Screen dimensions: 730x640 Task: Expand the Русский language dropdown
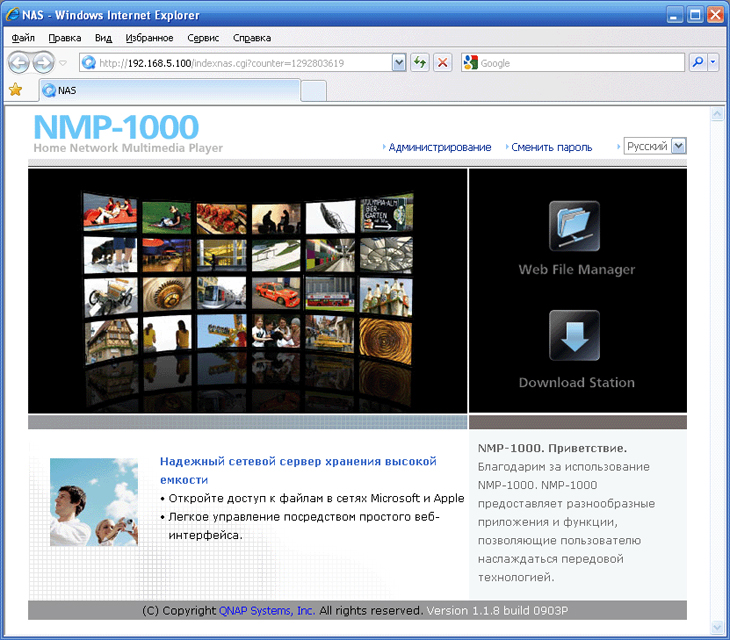pos(679,146)
